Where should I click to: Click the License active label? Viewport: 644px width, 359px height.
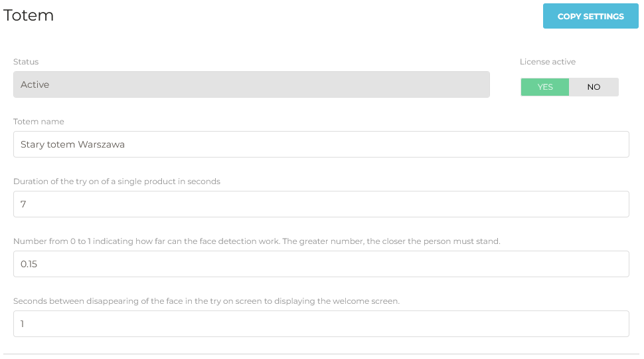548,62
